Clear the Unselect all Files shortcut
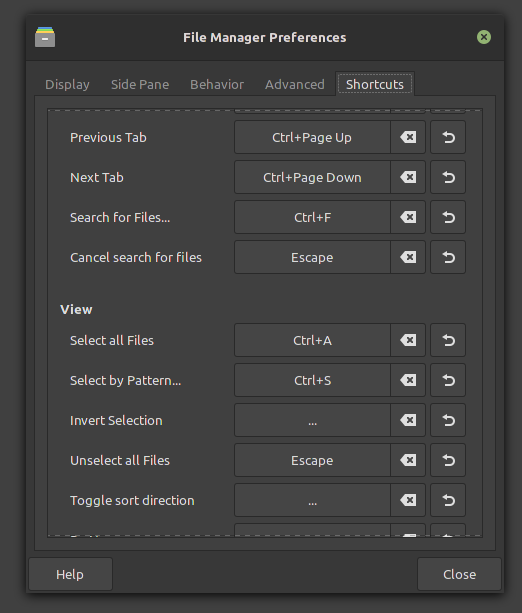 pyautogui.click(x=408, y=460)
